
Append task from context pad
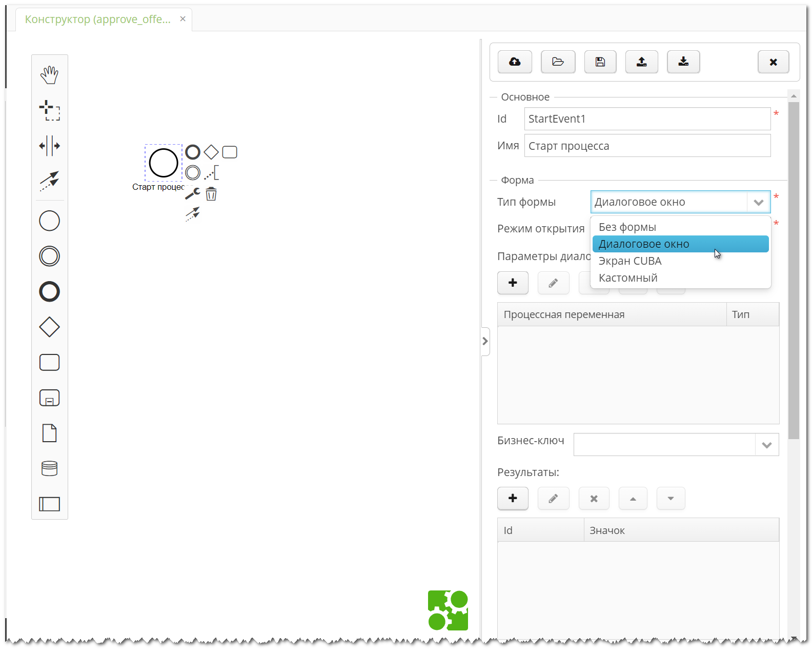(230, 152)
